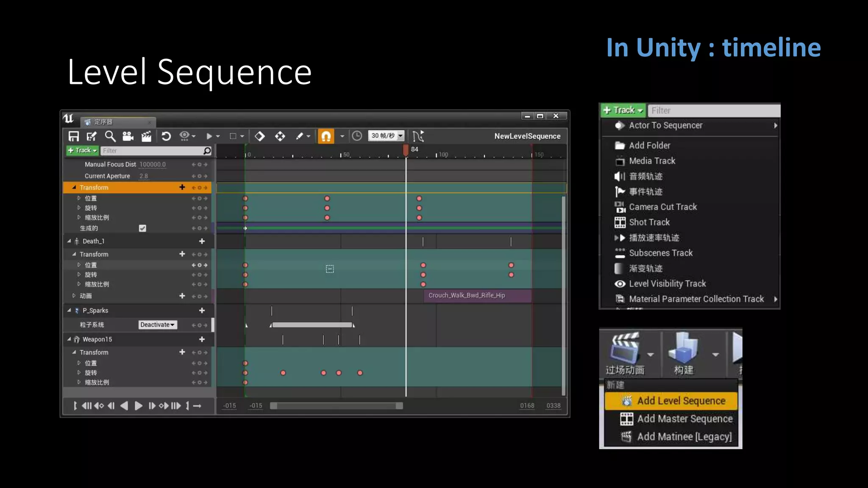Image resolution: width=868 pixels, height=488 pixels.
Task: Jump to the start with the first transport button
Action: tap(75, 406)
